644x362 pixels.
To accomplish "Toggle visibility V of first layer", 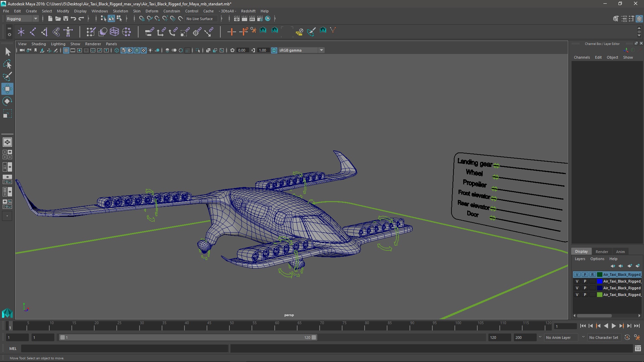I will pyautogui.click(x=577, y=275).
